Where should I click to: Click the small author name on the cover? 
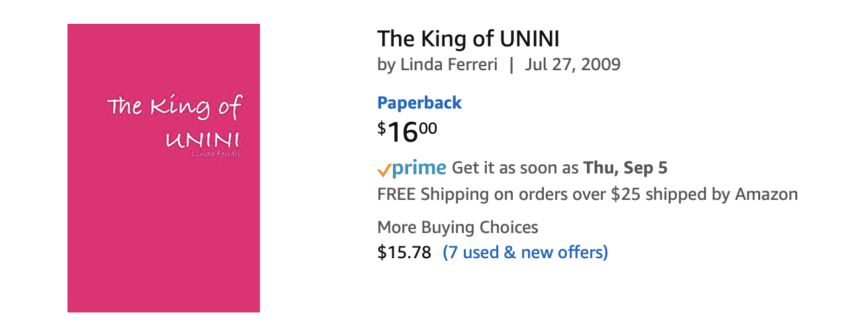tap(215, 155)
